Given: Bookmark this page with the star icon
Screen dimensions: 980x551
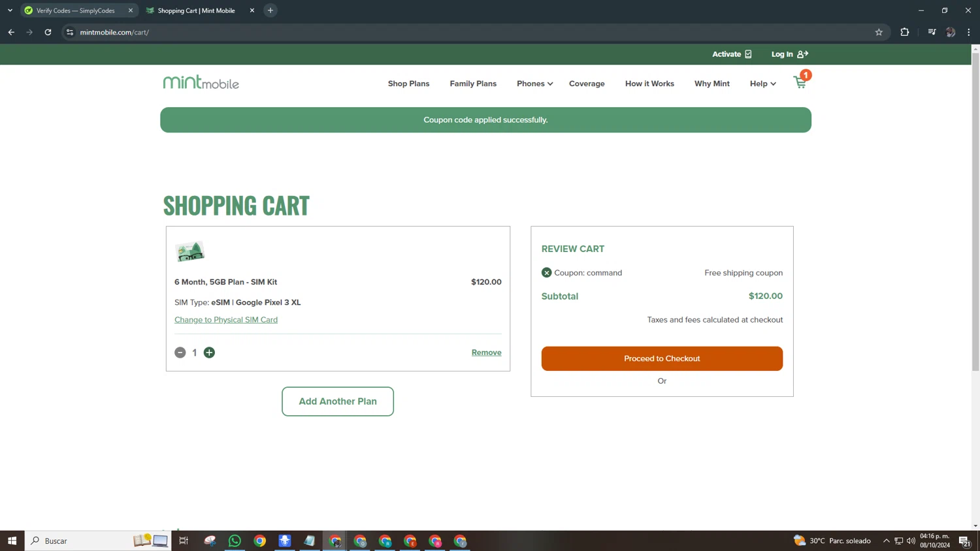Looking at the screenshot, I should (x=879, y=32).
